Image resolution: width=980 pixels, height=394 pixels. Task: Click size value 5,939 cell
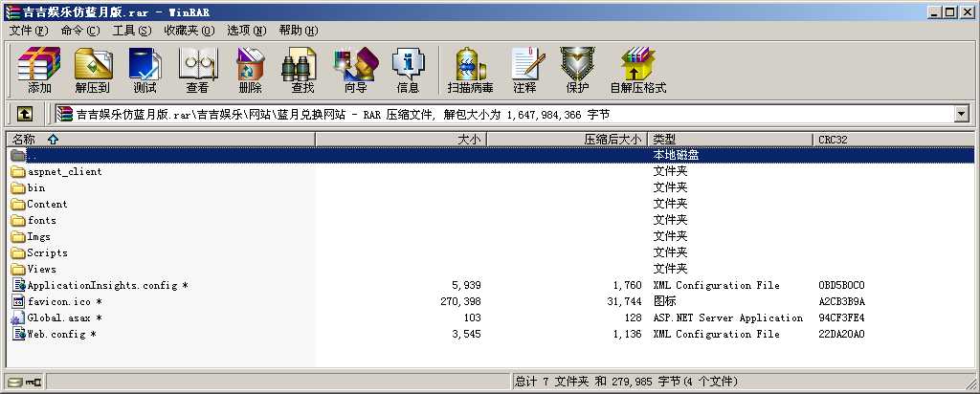click(466, 285)
